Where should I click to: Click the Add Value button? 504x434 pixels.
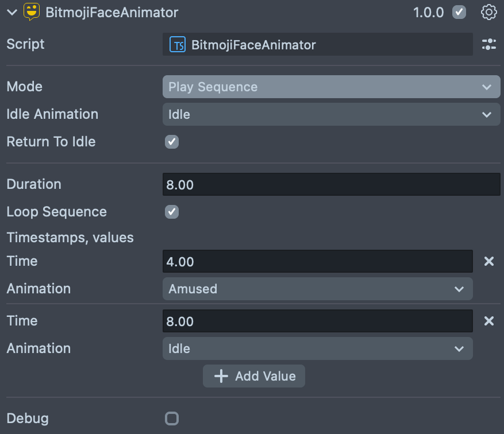tap(254, 376)
